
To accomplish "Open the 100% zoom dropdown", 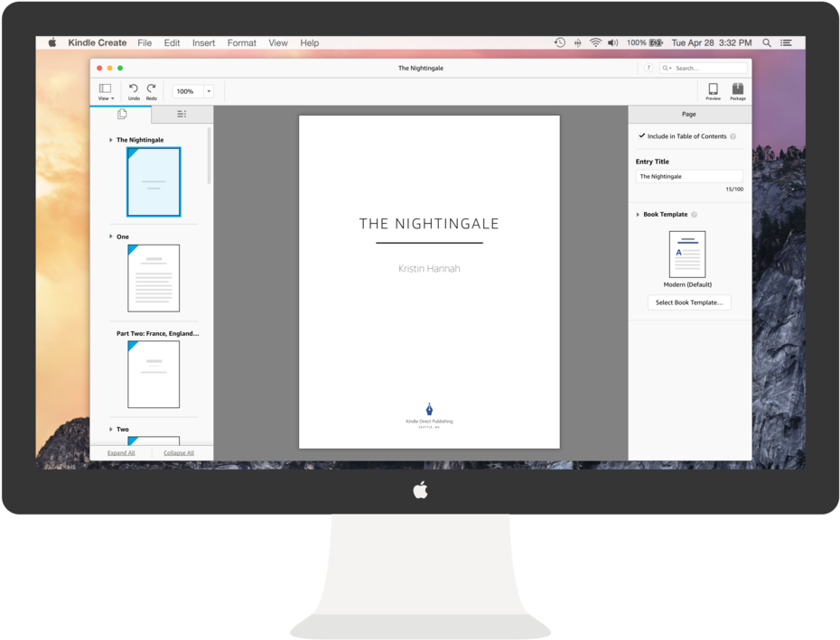I will tap(209, 91).
